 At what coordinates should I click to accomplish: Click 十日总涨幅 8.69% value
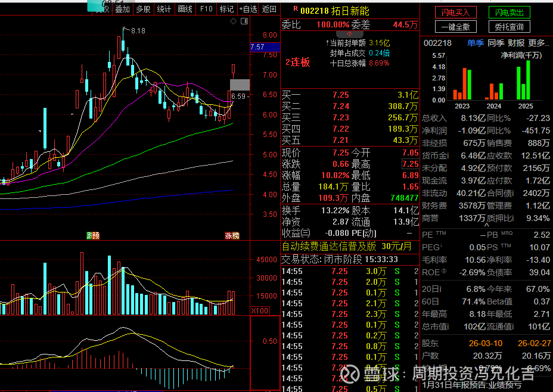379,63
